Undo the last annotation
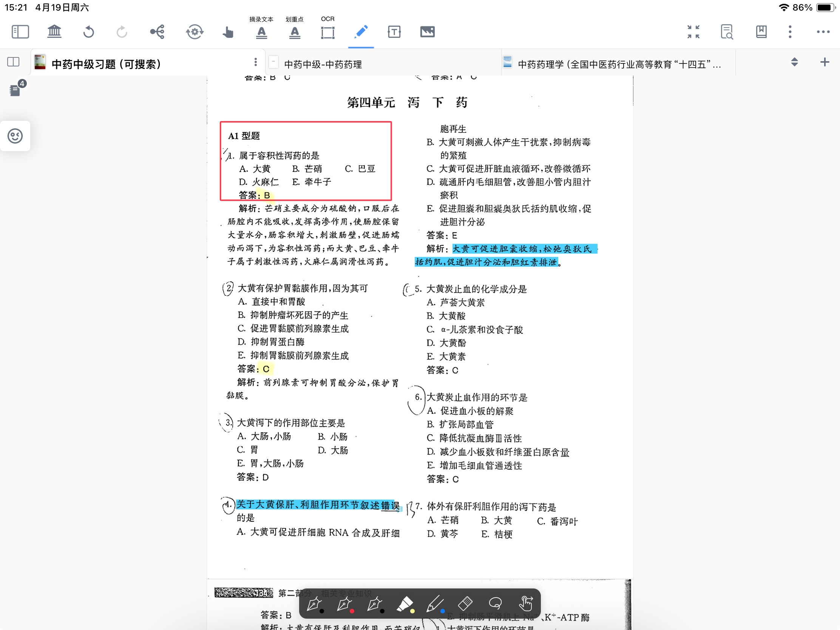 click(x=88, y=31)
